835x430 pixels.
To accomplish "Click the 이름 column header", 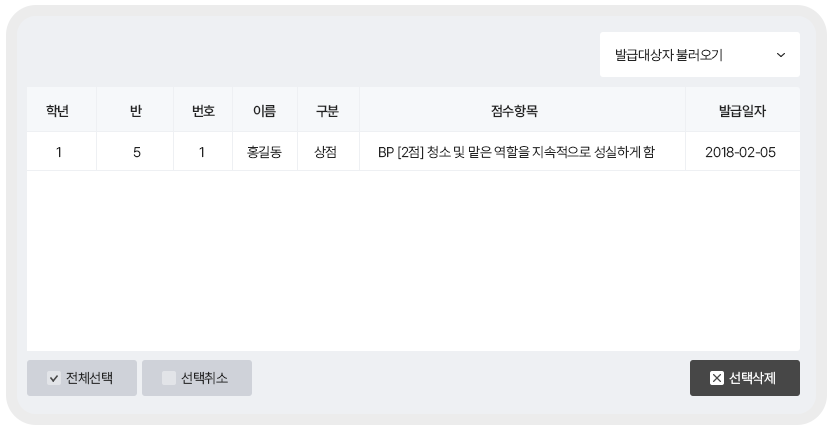I will click(265, 110).
